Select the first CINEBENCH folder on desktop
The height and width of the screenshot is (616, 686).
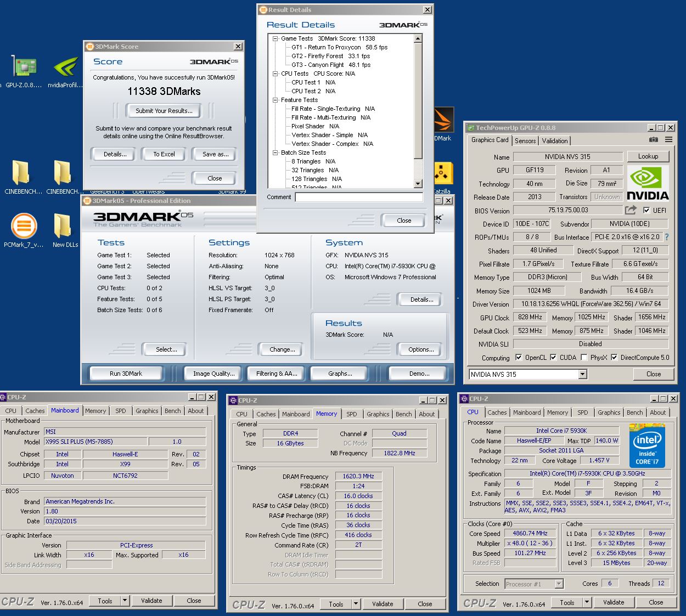(21, 173)
